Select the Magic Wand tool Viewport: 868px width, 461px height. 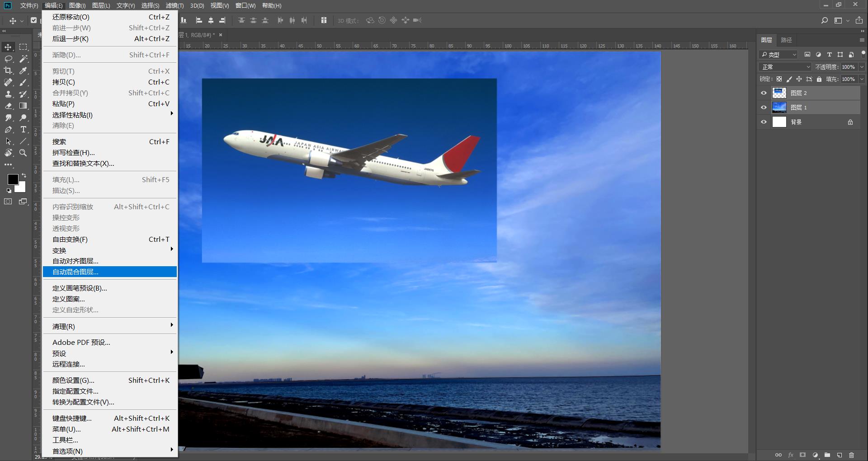(23, 59)
